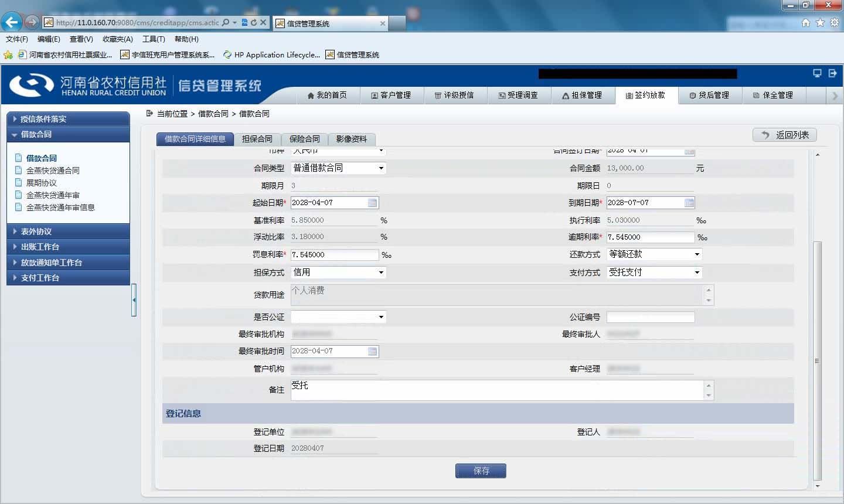This screenshot has width=844, height=504.
Task: Click the browser Back arrow button
Action: 11,22
